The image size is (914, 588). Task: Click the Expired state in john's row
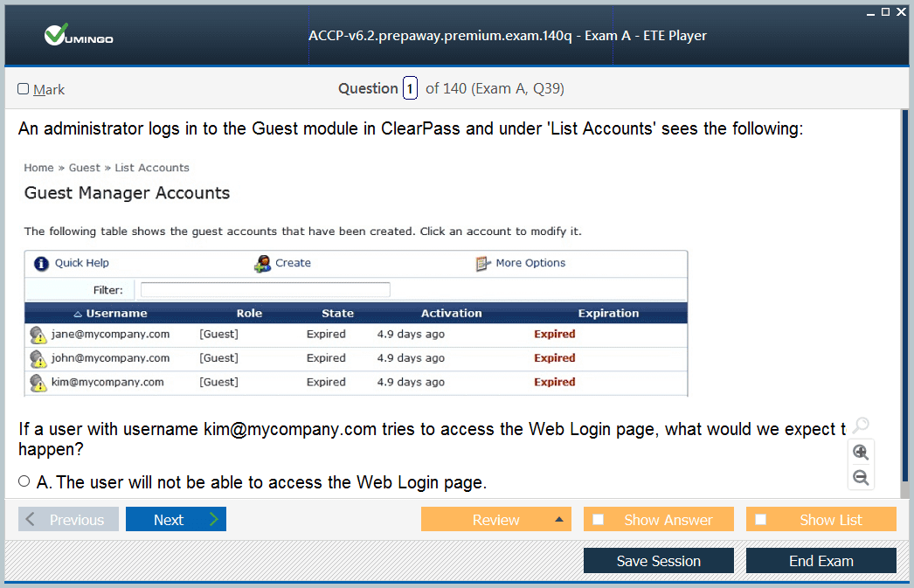(x=327, y=358)
